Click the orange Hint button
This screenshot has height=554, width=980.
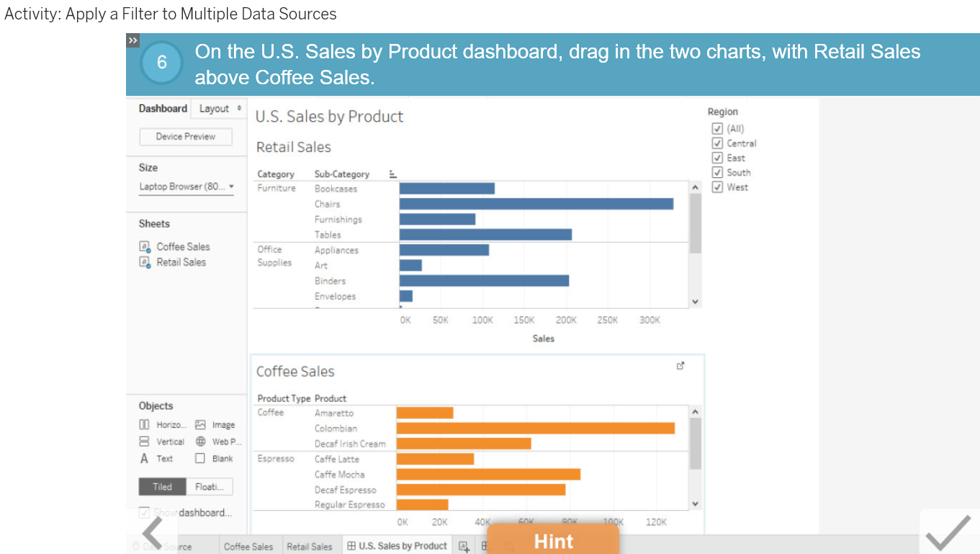coord(553,540)
